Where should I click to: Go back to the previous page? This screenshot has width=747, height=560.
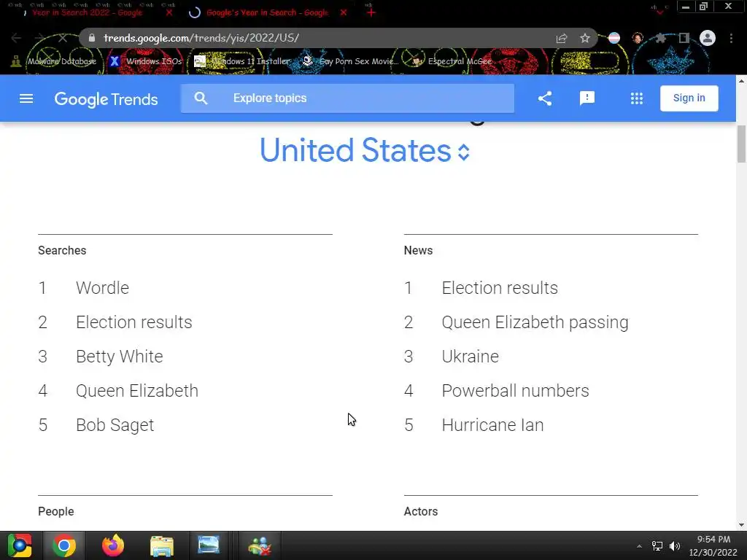click(x=16, y=38)
